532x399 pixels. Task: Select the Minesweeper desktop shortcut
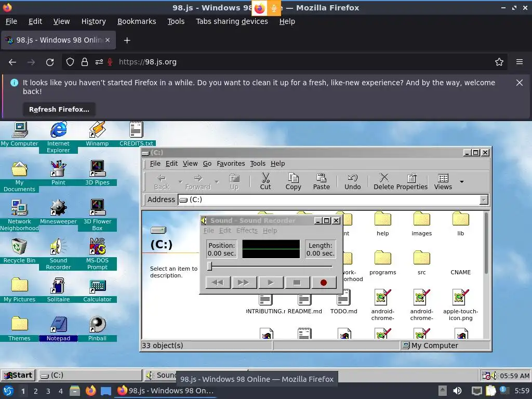pyautogui.click(x=58, y=212)
